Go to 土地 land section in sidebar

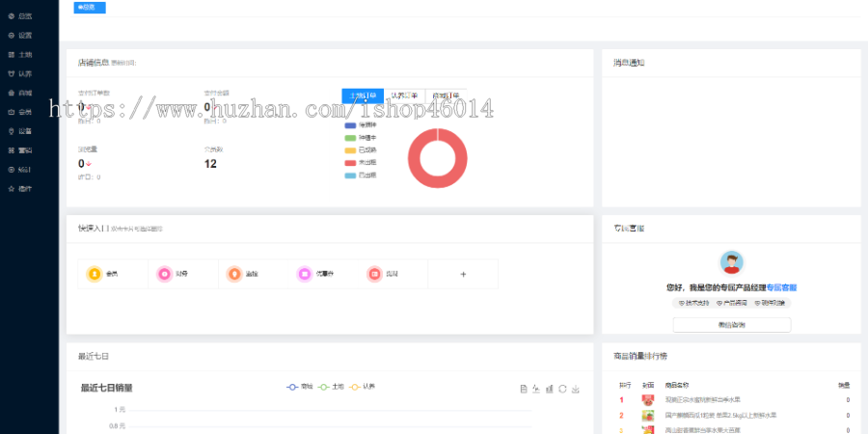pos(20,55)
